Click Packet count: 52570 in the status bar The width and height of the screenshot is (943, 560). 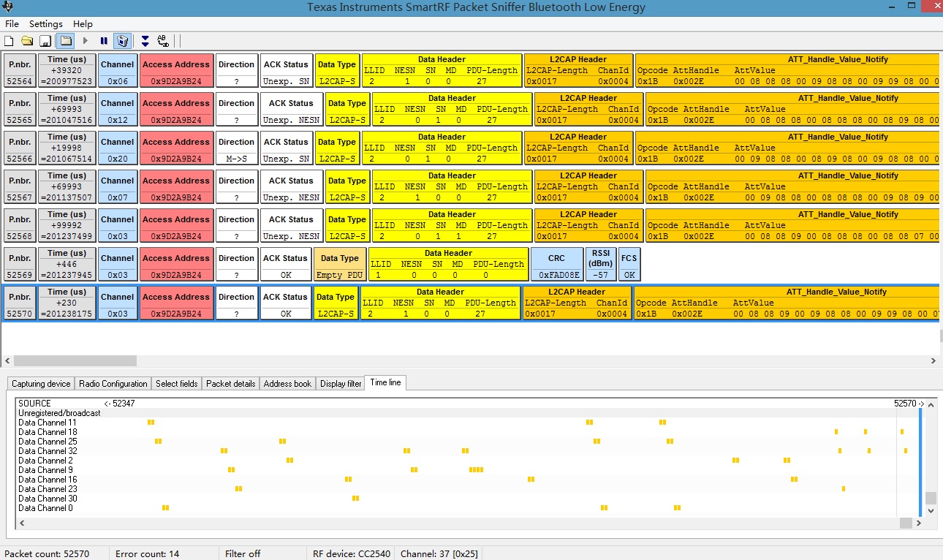click(x=47, y=553)
